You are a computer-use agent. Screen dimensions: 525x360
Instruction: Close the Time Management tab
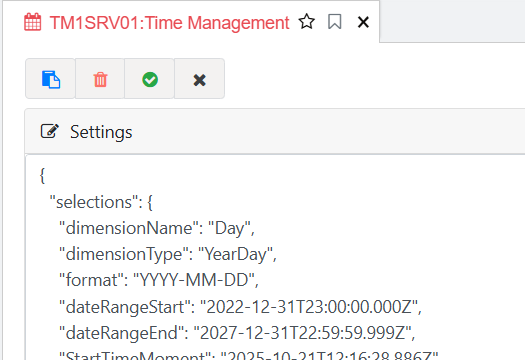pyautogui.click(x=363, y=22)
